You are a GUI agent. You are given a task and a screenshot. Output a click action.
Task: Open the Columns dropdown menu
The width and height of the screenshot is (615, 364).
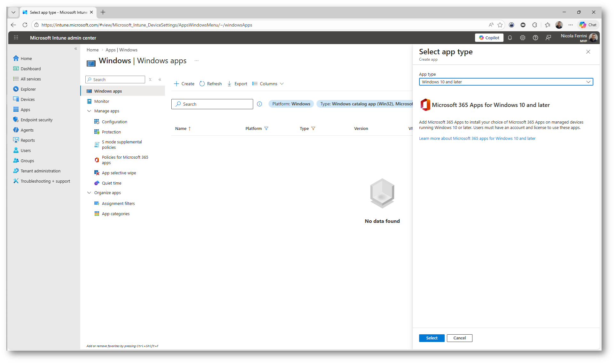[x=268, y=84]
